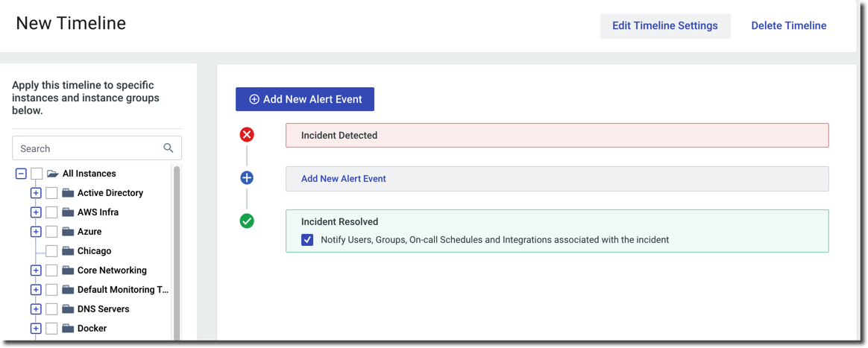Viewport: 868px width, 348px height.
Task: Select the Core Networking checkbox
Action: pyautogui.click(x=51, y=271)
